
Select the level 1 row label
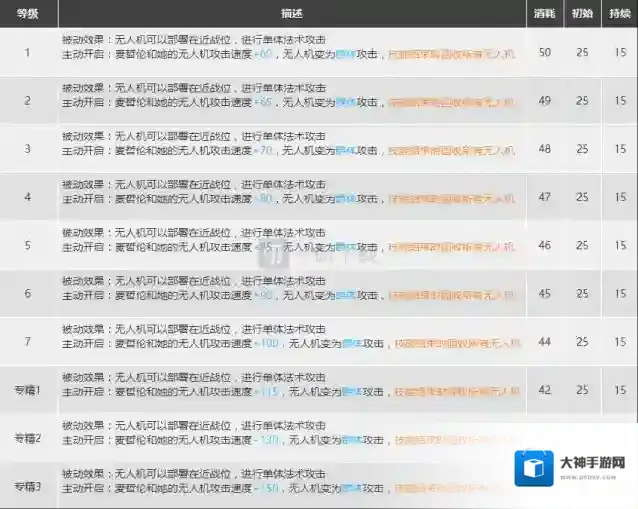[28, 51]
